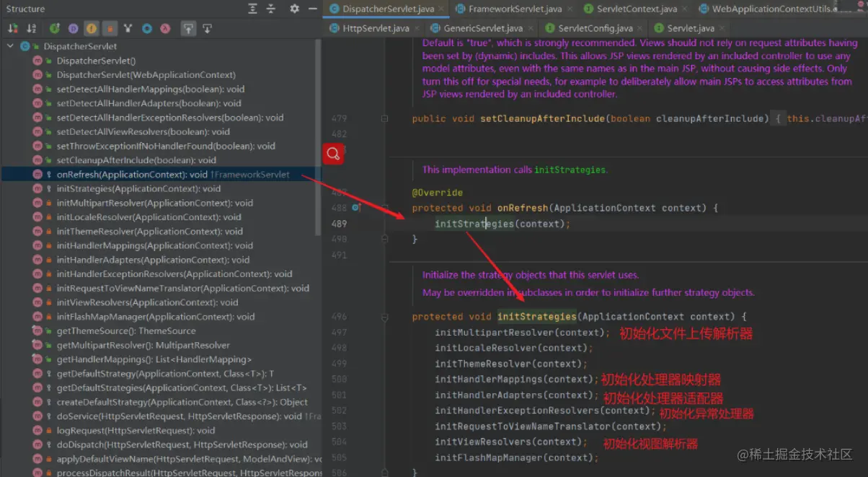Viewport: 868px width, 477px height.
Task: Click Autoscroll from Source button
Action: (x=207, y=29)
